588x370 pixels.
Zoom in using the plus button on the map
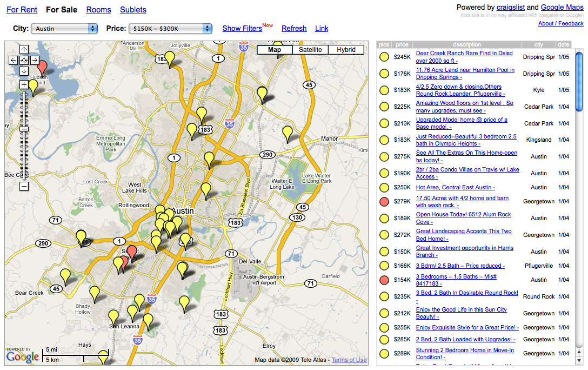pyautogui.click(x=24, y=84)
